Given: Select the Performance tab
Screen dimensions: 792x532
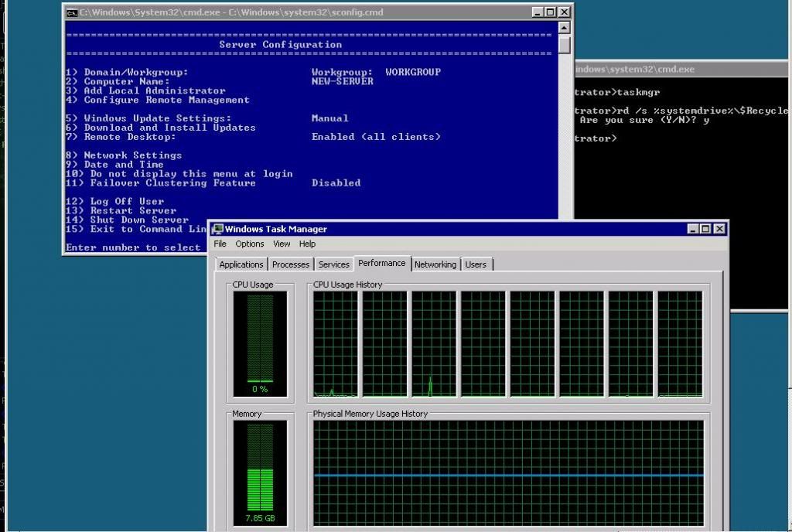Looking at the screenshot, I should [382, 263].
